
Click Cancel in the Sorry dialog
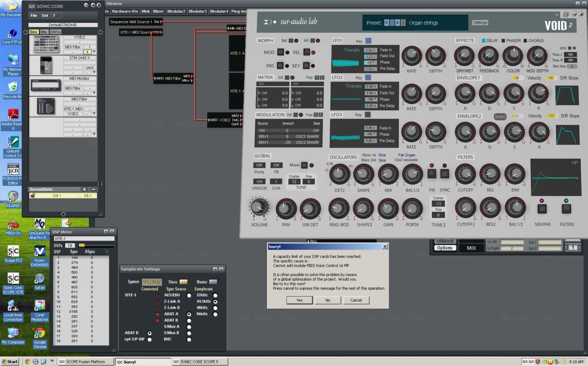[356, 300]
